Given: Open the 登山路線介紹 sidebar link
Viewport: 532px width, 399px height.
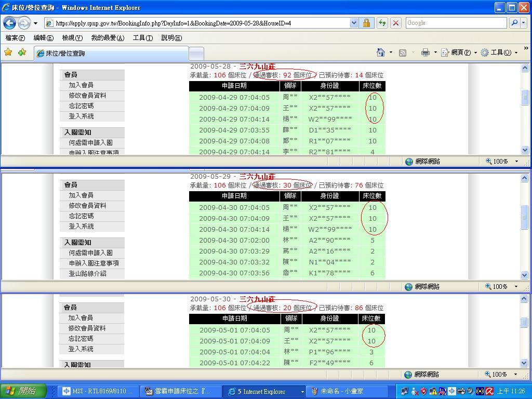Looking at the screenshot, I should (87, 274).
